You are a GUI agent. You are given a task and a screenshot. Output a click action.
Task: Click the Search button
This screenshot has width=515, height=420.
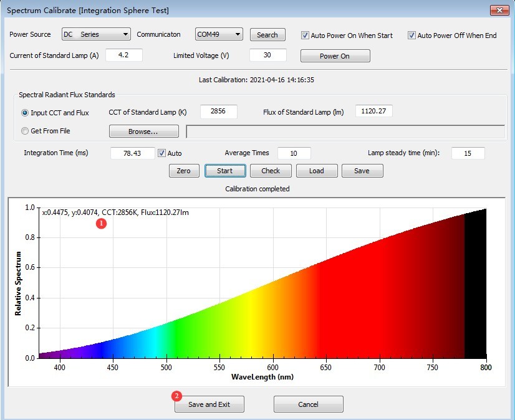point(267,35)
